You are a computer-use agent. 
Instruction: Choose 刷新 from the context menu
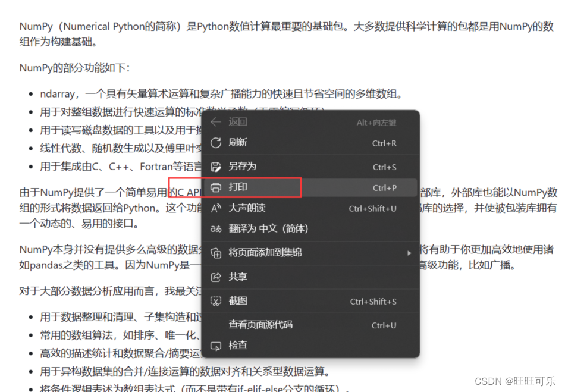310,143
